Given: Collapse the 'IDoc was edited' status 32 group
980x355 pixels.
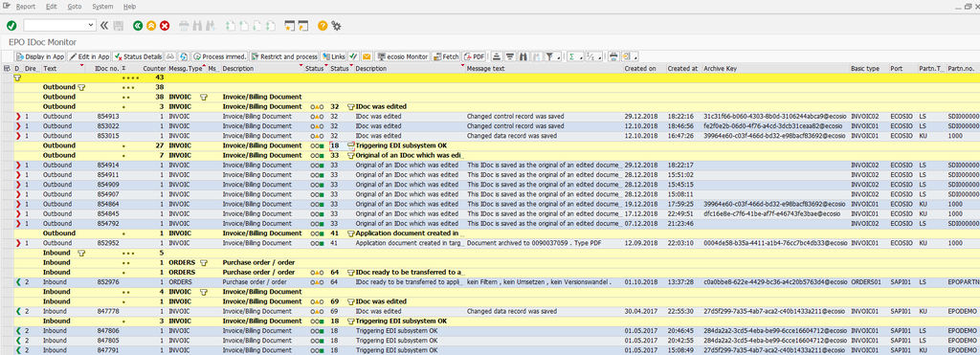Looking at the screenshot, I should click(x=350, y=107).
